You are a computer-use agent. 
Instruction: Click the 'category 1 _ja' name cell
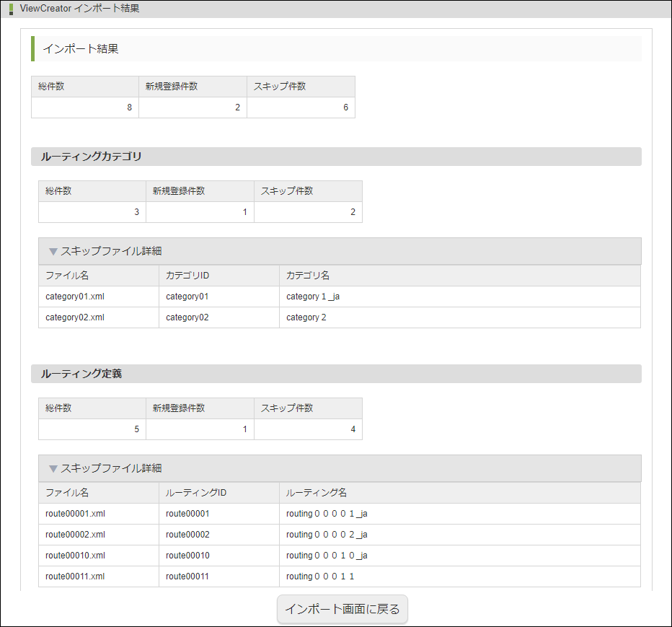(460, 297)
